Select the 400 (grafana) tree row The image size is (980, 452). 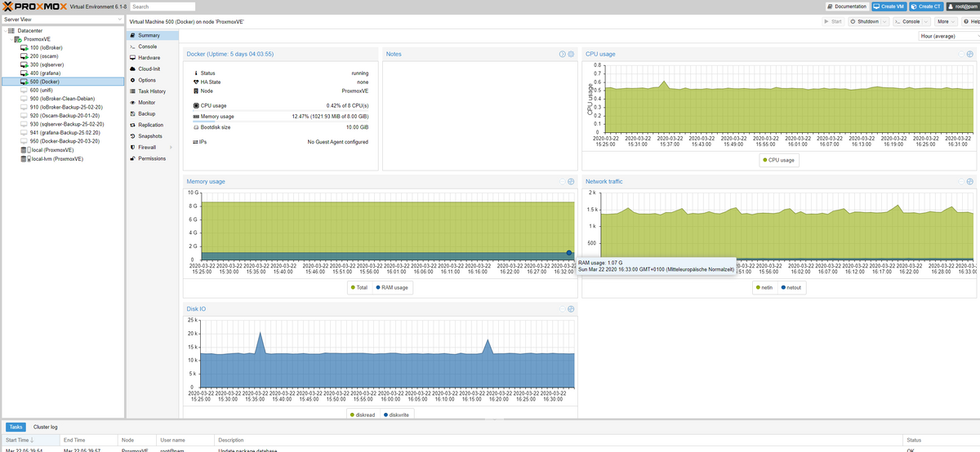[x=63, y=73]
